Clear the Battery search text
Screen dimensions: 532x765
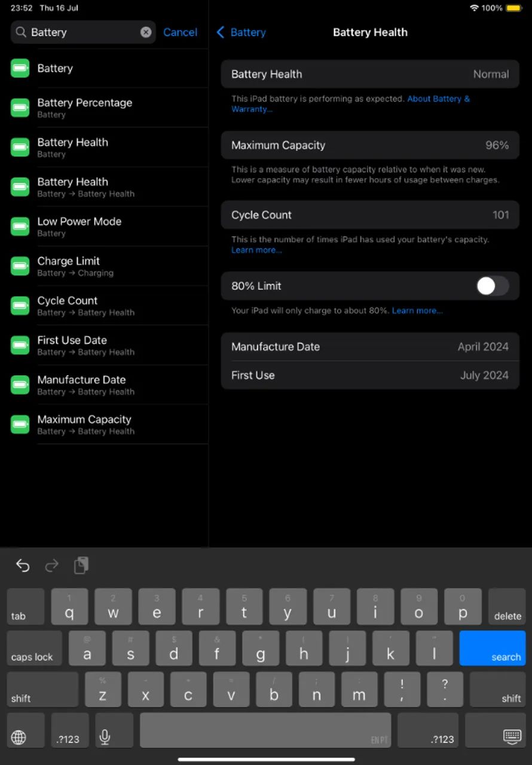pos(146,32)
